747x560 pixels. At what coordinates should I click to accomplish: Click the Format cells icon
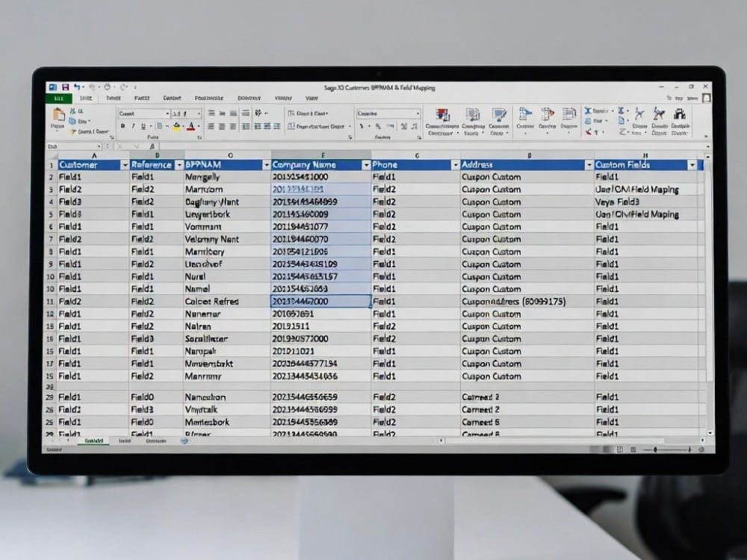point(568,114)
